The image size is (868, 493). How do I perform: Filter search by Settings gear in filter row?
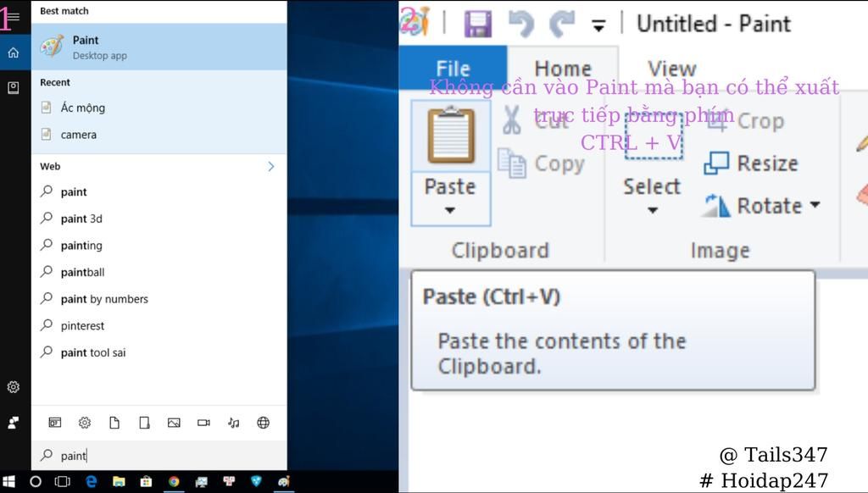[x=85, y=423]
